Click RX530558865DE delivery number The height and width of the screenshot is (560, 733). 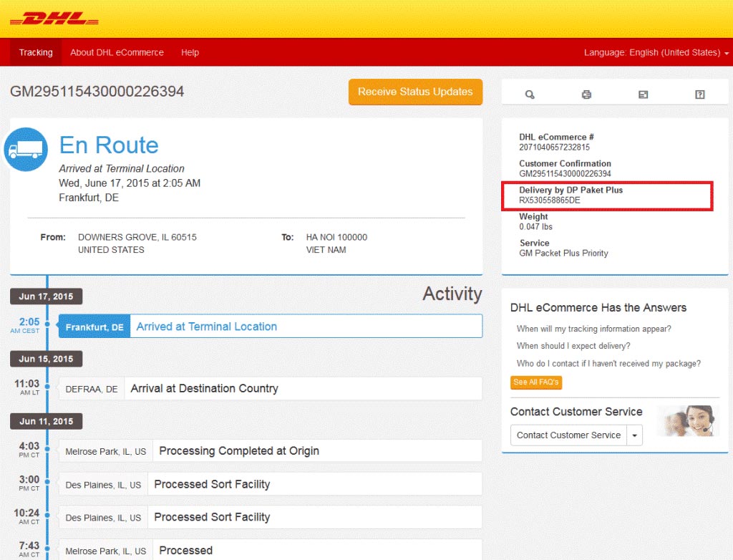point(549,201)
